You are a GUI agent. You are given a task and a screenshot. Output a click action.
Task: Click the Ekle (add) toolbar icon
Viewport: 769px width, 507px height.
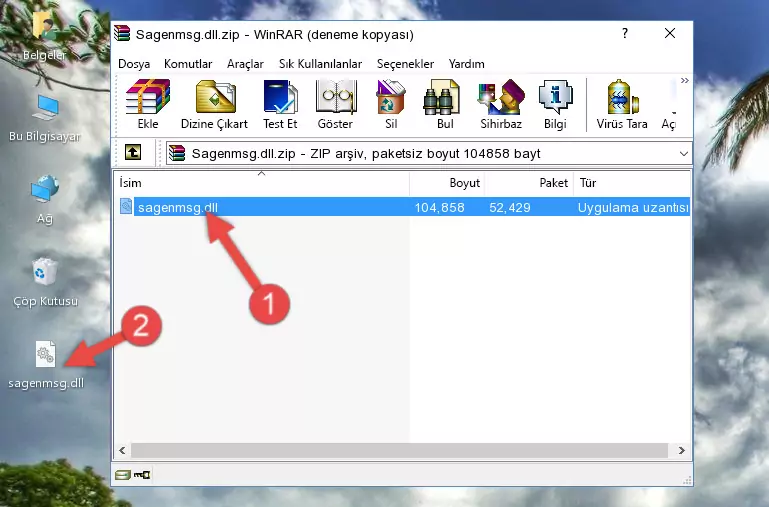148,104
